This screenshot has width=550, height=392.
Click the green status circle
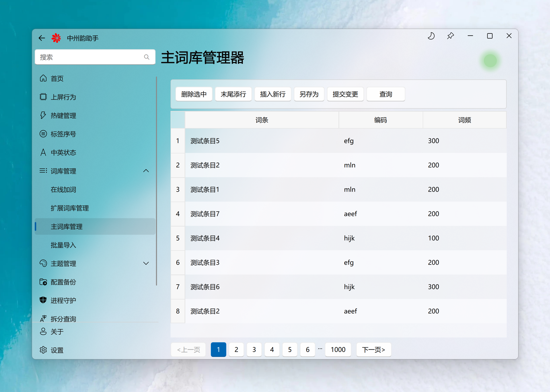pos(490,61)
